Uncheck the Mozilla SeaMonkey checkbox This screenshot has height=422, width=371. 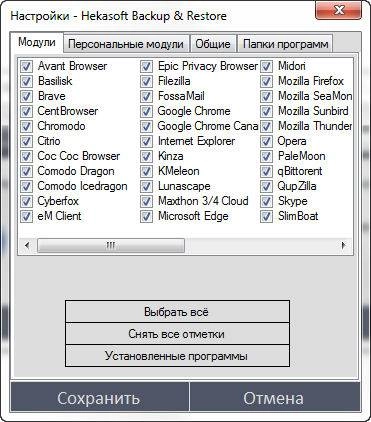click(x=266, y=96)
